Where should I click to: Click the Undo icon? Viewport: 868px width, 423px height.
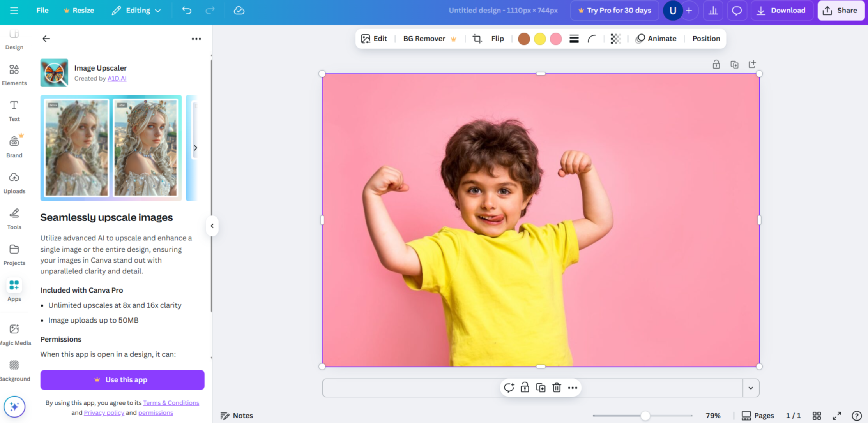point(186,11)
